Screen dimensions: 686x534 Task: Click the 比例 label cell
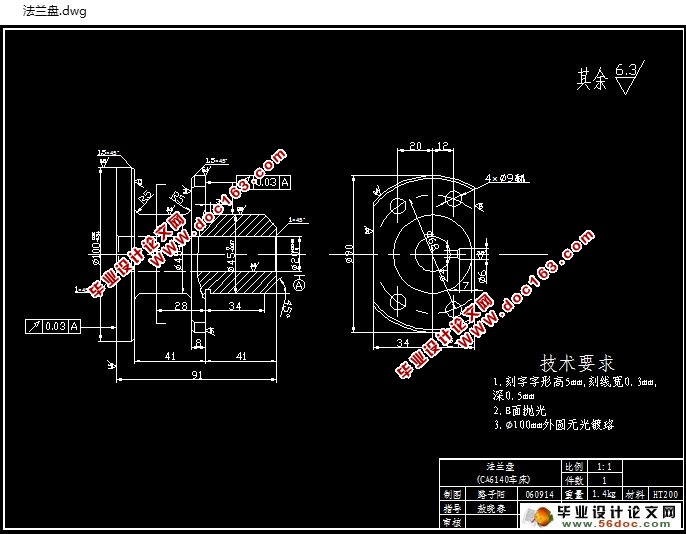click(x=574, y=466)
